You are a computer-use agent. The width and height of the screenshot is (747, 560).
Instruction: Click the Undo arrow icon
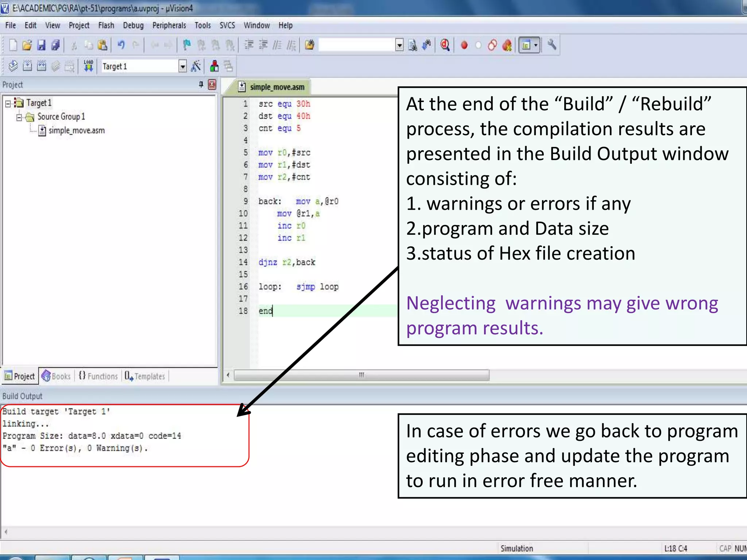121,45
